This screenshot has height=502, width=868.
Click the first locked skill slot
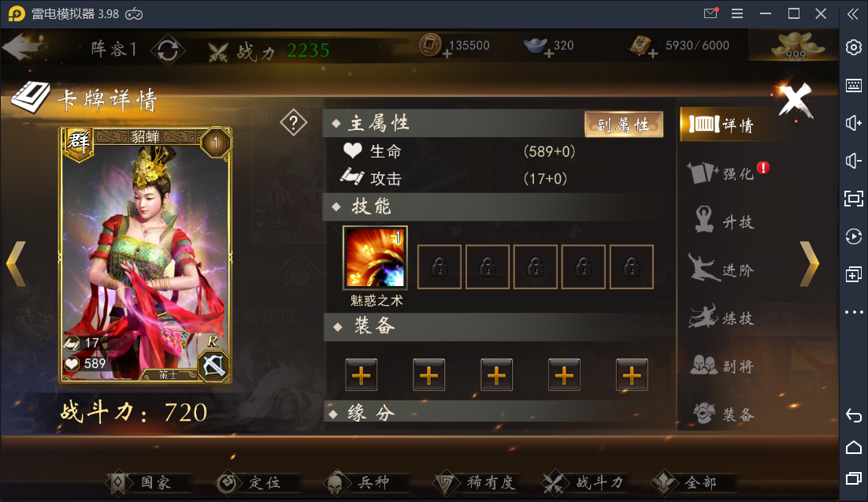click(439, 266)
